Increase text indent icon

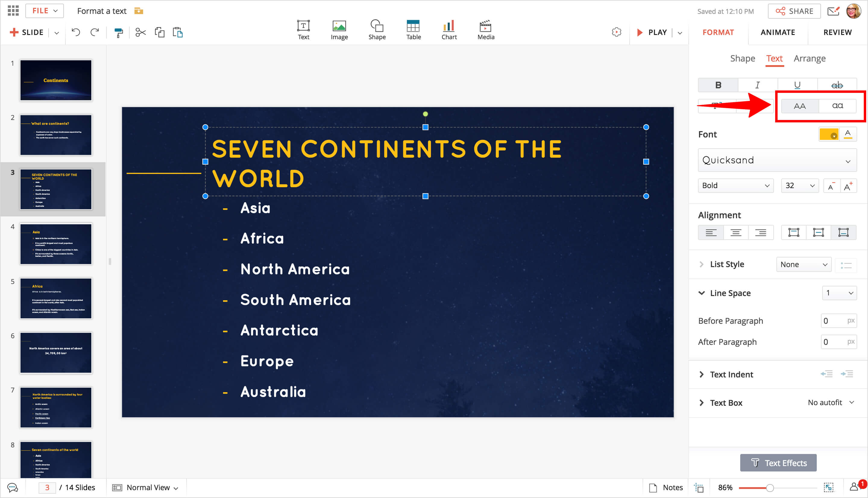point(847,374)
